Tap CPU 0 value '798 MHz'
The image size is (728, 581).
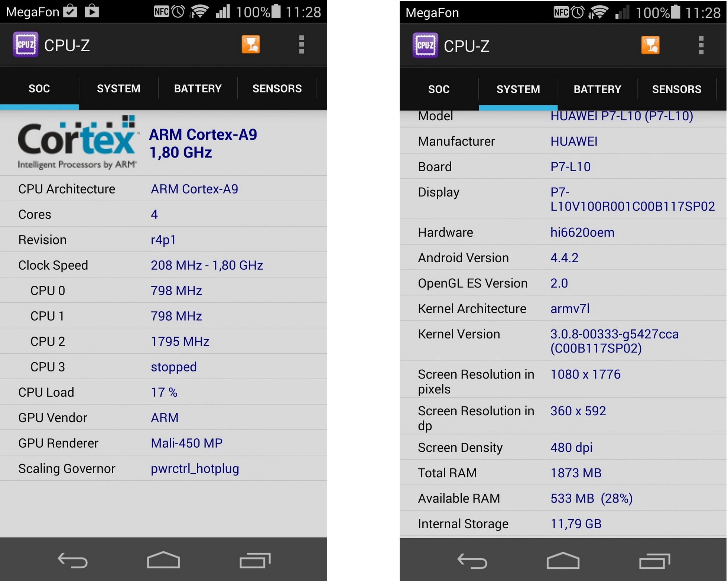(x=176, y=290)
